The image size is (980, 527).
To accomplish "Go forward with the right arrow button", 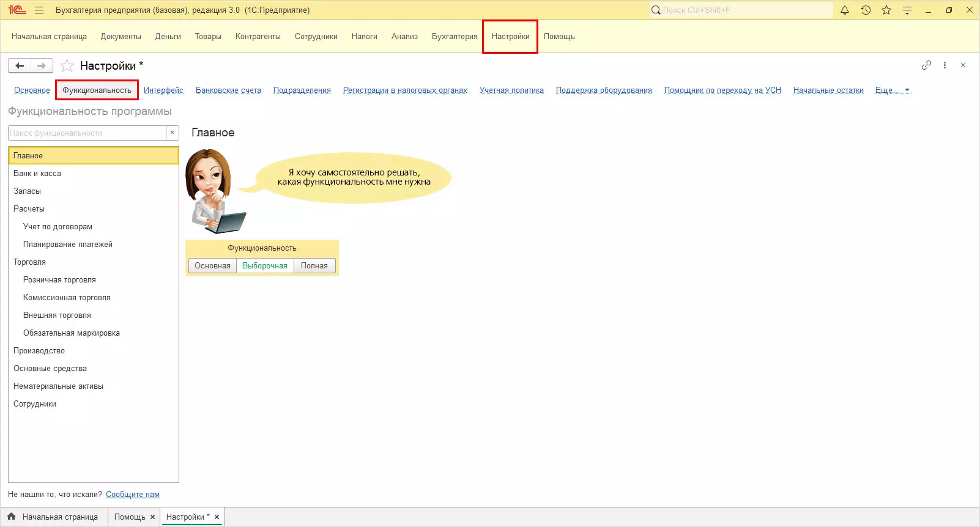I will pyautogui.click(x=42, y=65).
